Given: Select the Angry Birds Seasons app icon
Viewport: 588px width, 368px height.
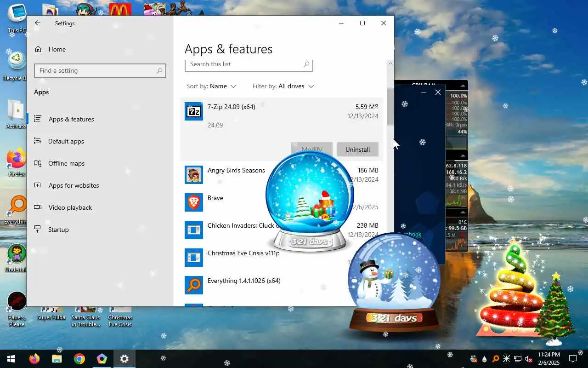Looking at the screenshot, I should click(x=194, y=175).
